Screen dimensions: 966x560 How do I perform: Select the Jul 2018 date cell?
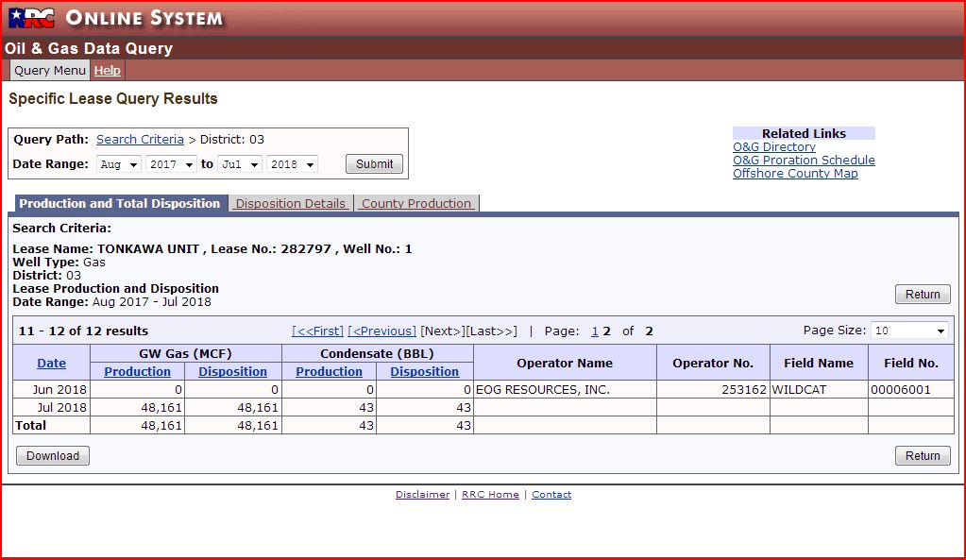(x=52, y=407)
